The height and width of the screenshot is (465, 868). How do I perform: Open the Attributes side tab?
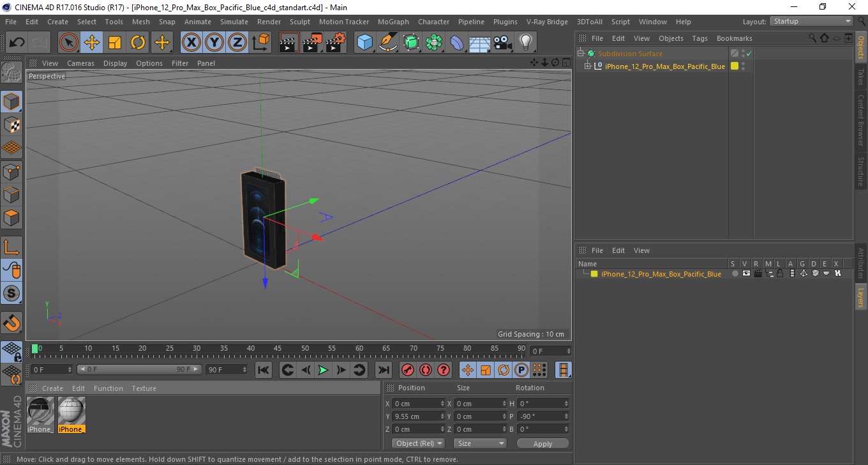[x=861, y=264]
